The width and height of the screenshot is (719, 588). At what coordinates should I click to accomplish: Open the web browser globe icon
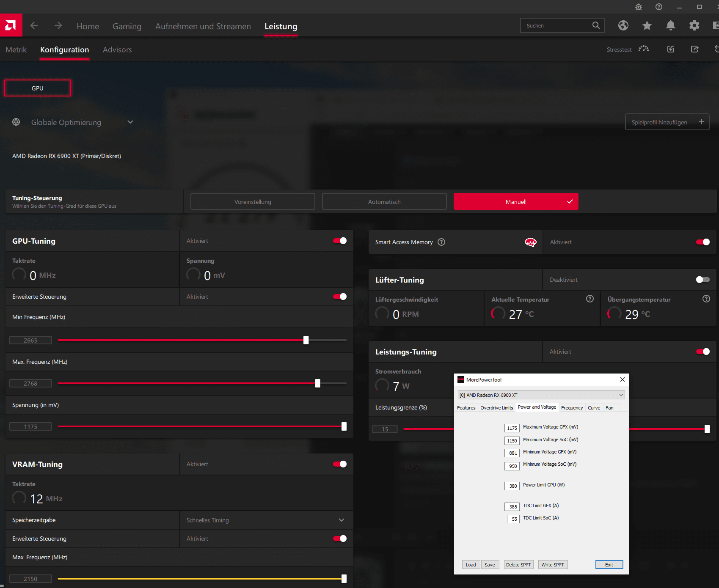coord(623,25)
